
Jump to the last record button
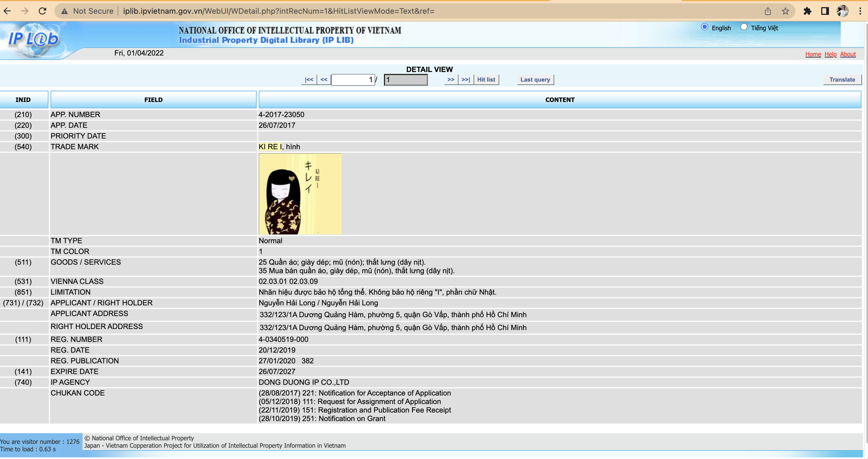tap(465, 80)
